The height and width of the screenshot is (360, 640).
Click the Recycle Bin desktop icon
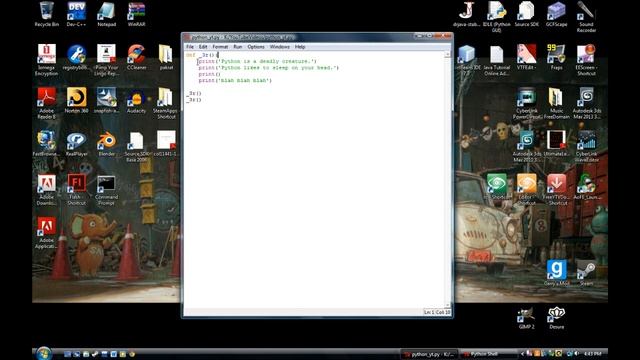click(x=47, y=14)
